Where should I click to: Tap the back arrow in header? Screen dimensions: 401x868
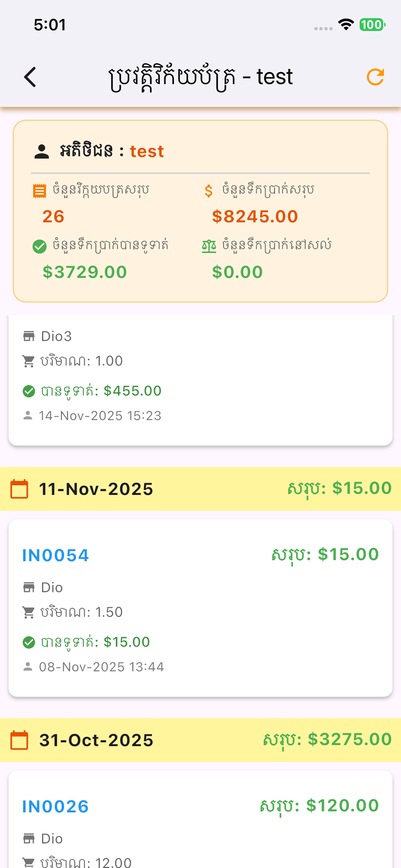tap(30, 77)
